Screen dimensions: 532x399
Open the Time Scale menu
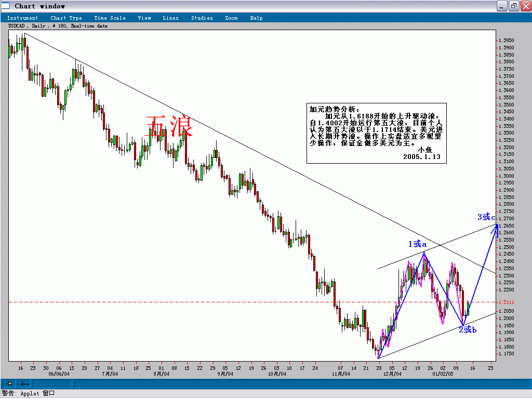tap(110, 18)
